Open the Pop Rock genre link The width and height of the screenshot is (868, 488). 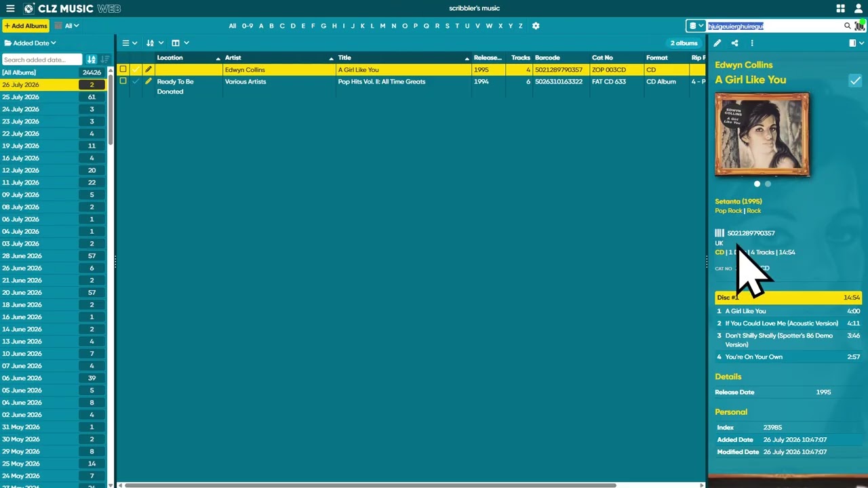tap(728, 211)
